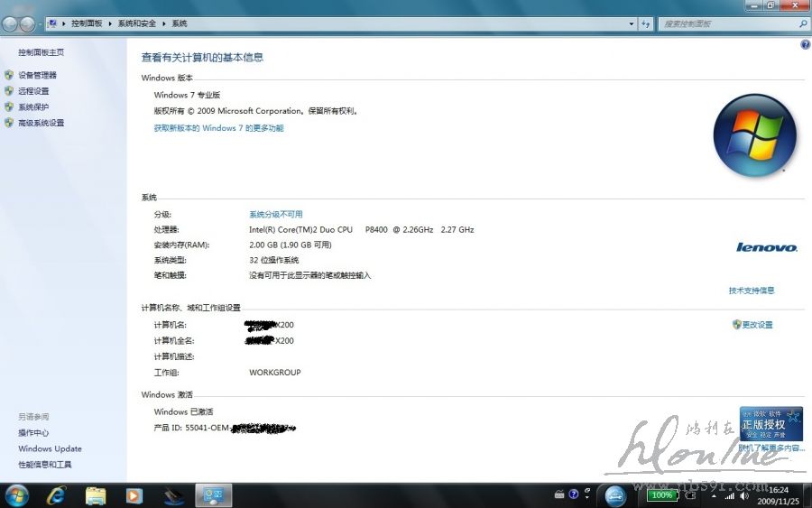Open recent pages dropdown beside Forward button

[40, 23]
